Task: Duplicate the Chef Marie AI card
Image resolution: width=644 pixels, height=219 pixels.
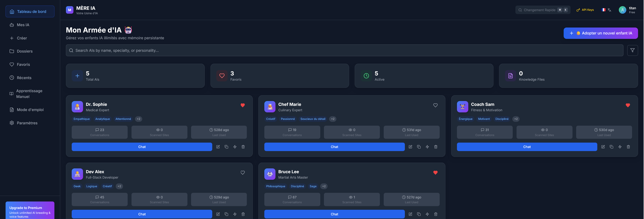Action: [x=419, y=147]
